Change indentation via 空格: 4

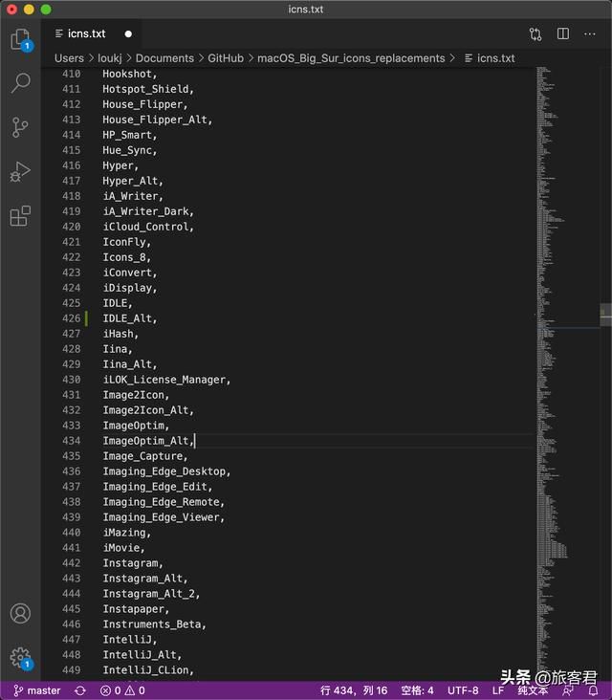(417, 690)
